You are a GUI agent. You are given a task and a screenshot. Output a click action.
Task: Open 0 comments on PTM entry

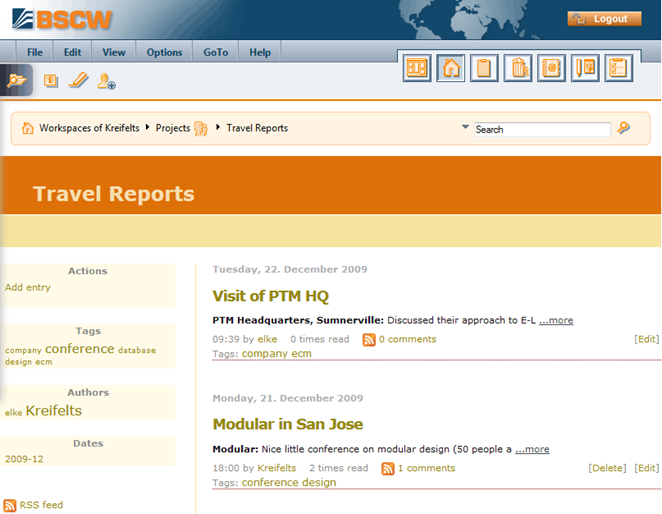(407, 339)
